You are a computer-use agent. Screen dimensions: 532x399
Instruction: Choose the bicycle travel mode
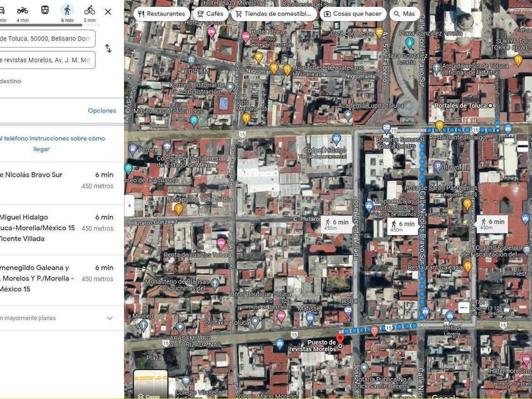tap(89, 11)
